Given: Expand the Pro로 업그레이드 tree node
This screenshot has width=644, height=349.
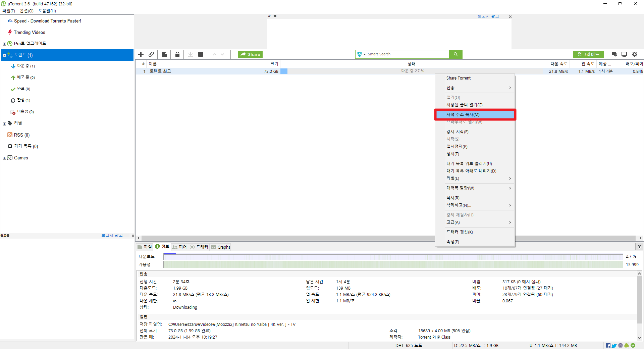Looking at the screenshot, I should (4, 44).
